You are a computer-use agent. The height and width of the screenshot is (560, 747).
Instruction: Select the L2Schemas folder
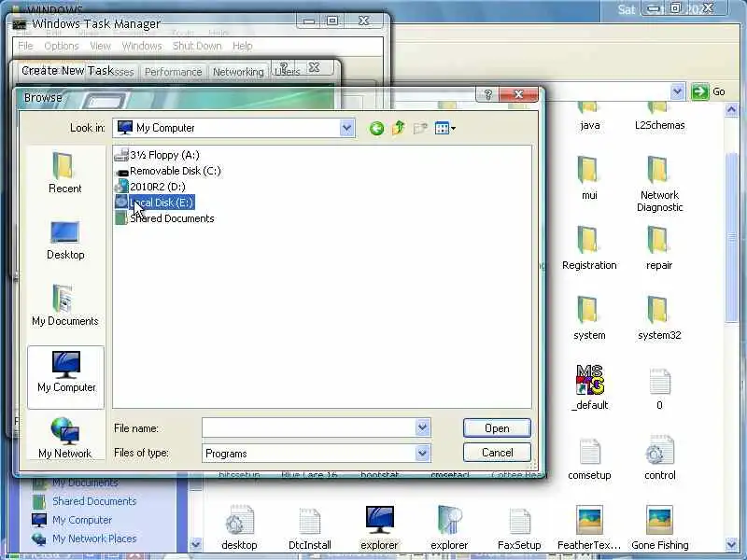(660, 117)
